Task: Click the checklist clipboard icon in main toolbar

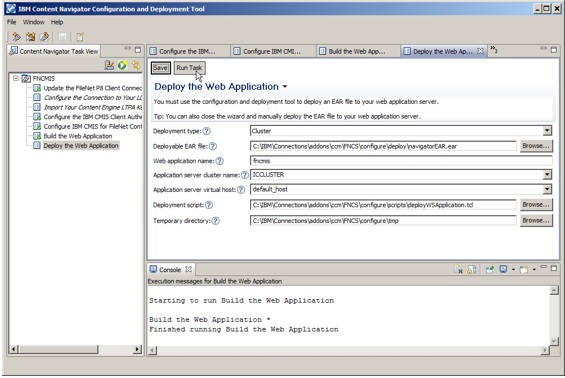Action: pyautogui.click(x=80, y=37)
